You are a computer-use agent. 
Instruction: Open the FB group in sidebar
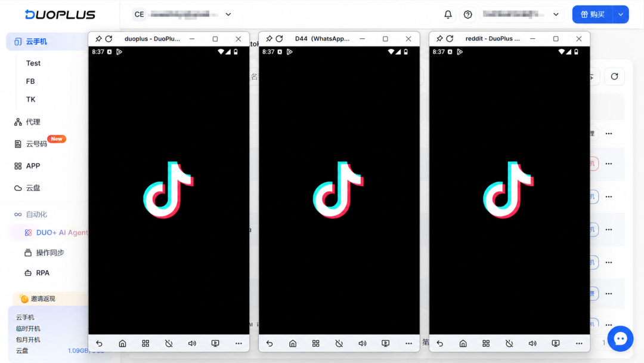coord(30,81)
